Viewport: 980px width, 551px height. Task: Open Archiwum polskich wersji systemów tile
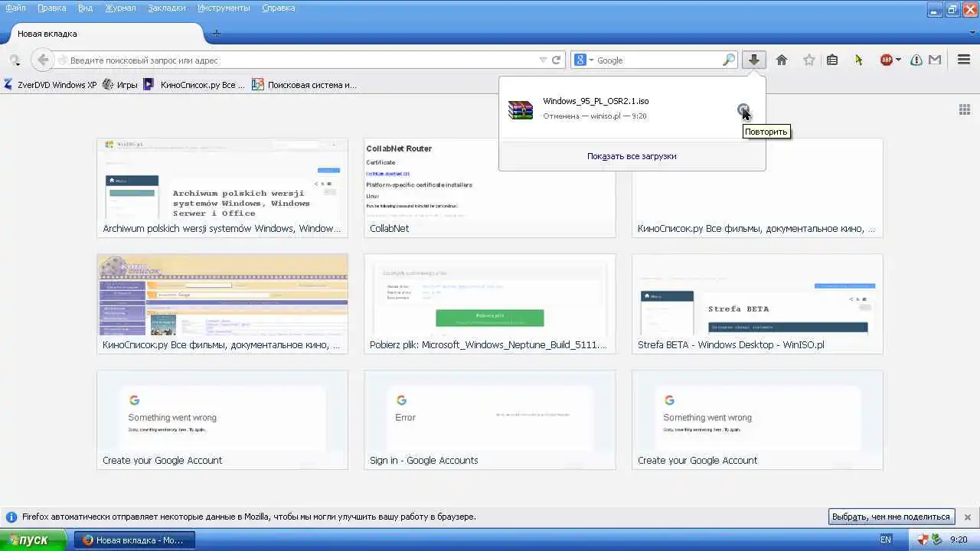pyautogui.click(x=222, y=188)
